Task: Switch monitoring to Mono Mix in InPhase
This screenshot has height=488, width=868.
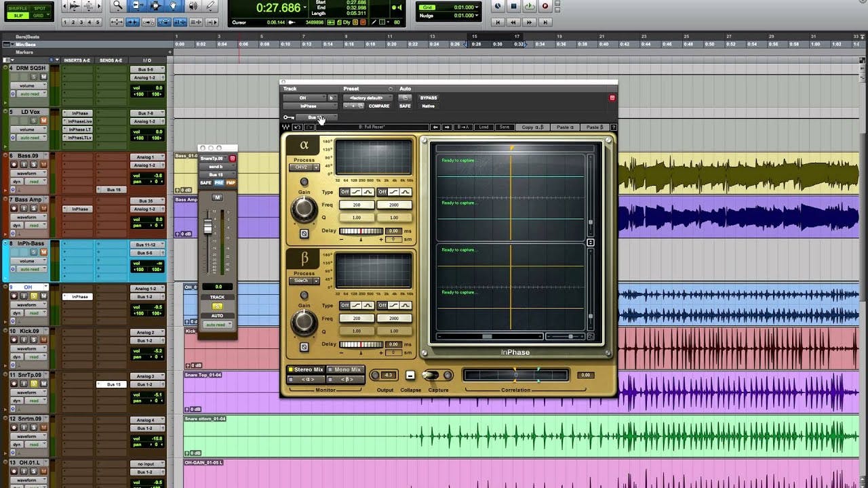Action: point(344,369)
